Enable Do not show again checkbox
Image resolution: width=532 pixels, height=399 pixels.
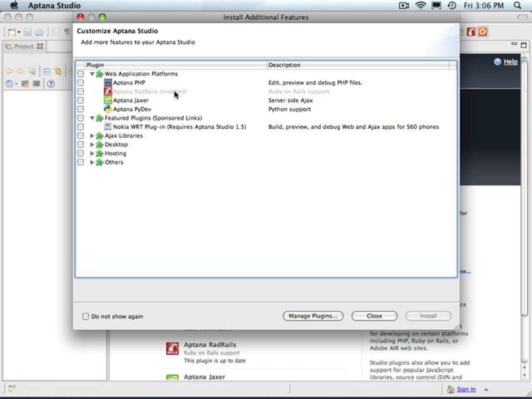pyautogui.click(x=86, y=316)
